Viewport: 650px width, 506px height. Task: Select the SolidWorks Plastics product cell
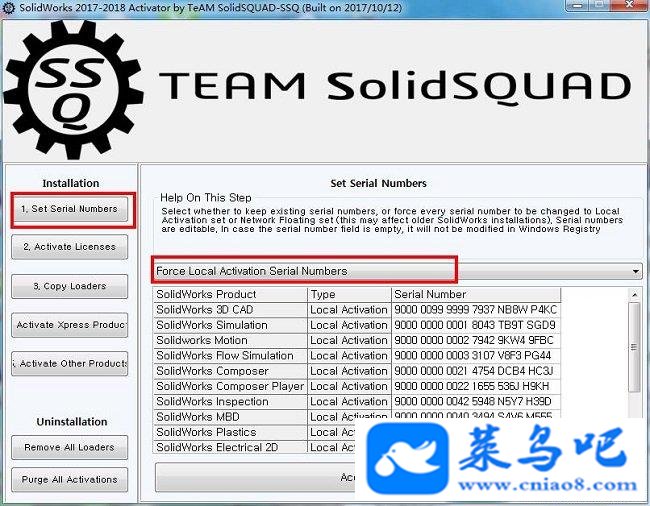[230, 432]
